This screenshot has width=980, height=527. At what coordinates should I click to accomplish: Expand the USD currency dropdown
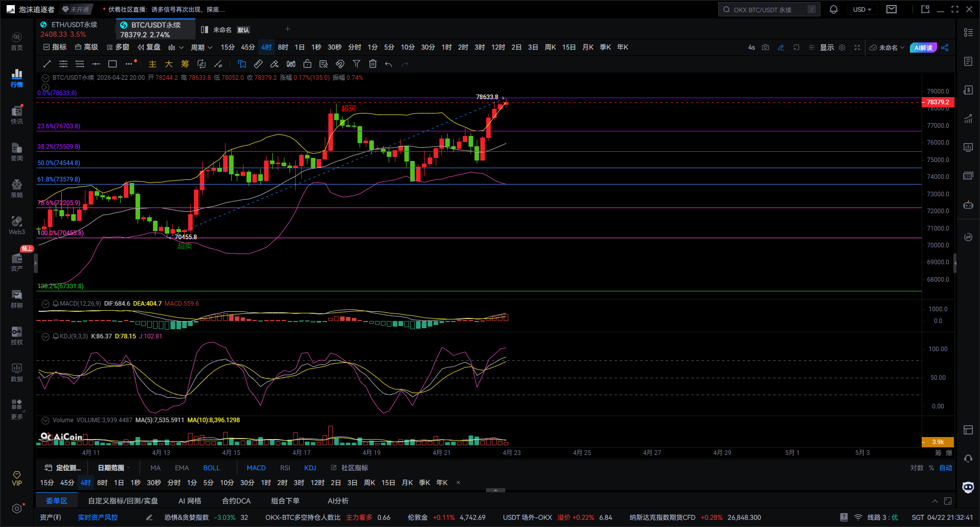point(862,10)
